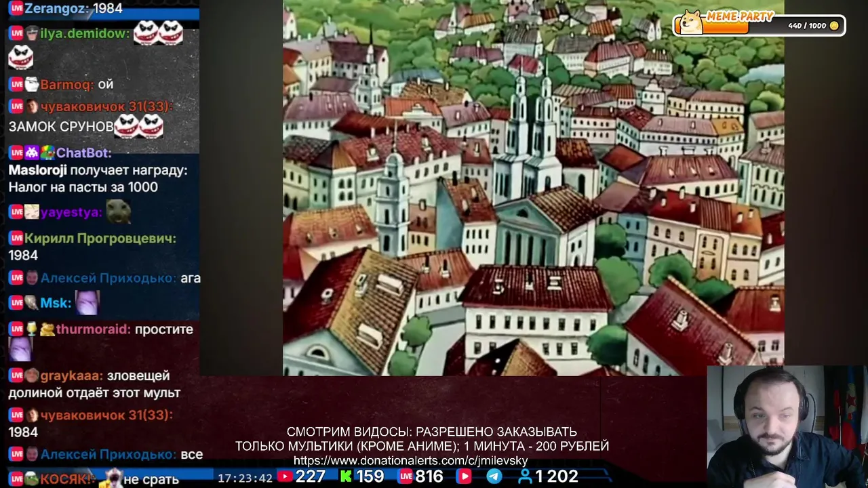The height and width of the screenshot is (488, 868).
Task: Click the troll-face emotes in ilya.demidow's message
Action: click(x=159, y=33)
